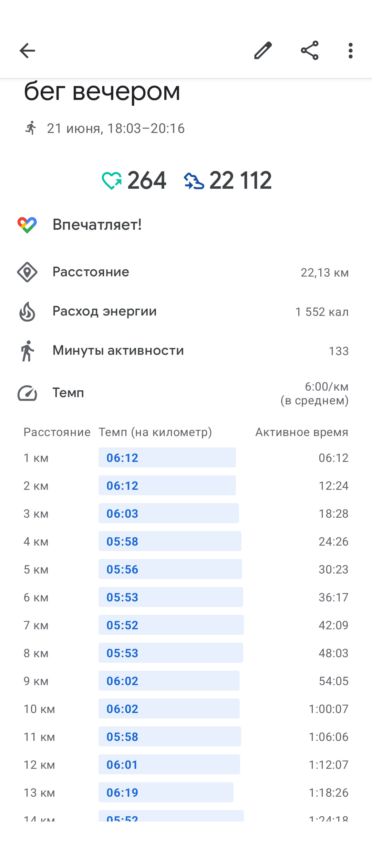Screen dimensions: 372x868
Task: Tap the 13 км pace bar 06:19
Action: click(x=166, y=792)
